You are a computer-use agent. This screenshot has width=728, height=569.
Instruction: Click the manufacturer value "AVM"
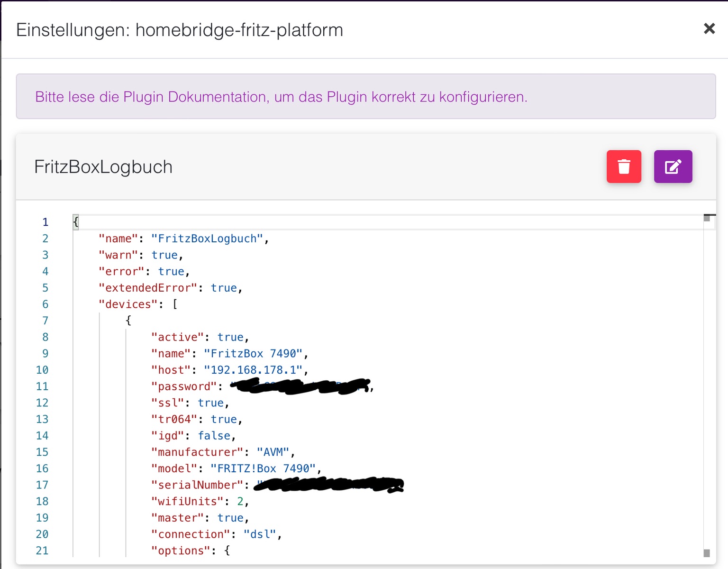(x=273, y=452)
